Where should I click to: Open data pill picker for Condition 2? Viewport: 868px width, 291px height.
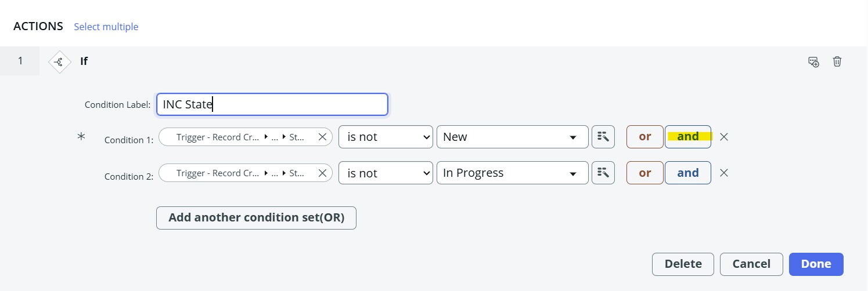[603, 173]
